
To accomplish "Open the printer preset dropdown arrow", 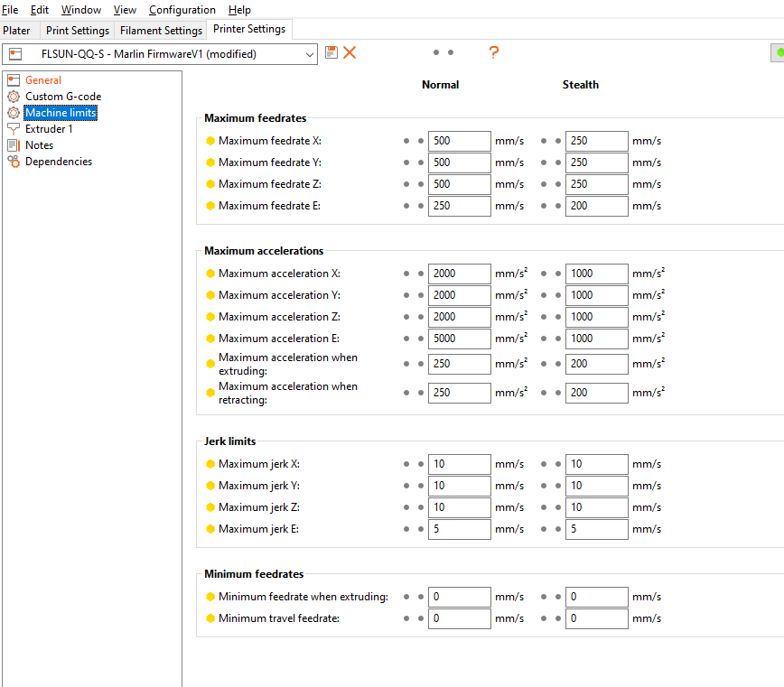I will click(310, 54).
